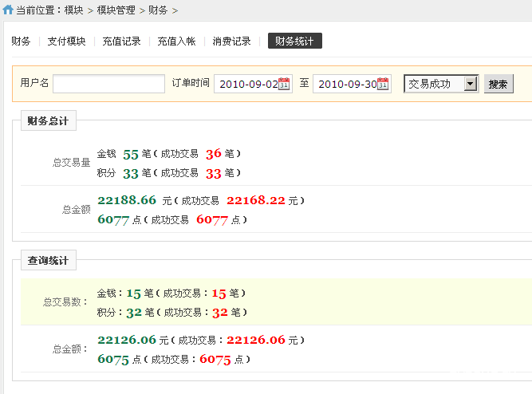The image size is (532, 394).
Task: Select the active 财务统计 tab
Action: 294,41
